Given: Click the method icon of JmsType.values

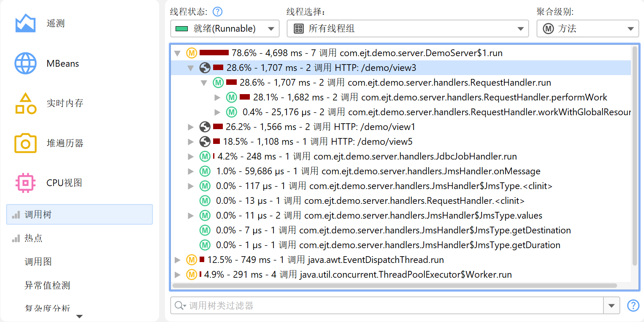Looking at the screenshot, I should click(205, 216).
